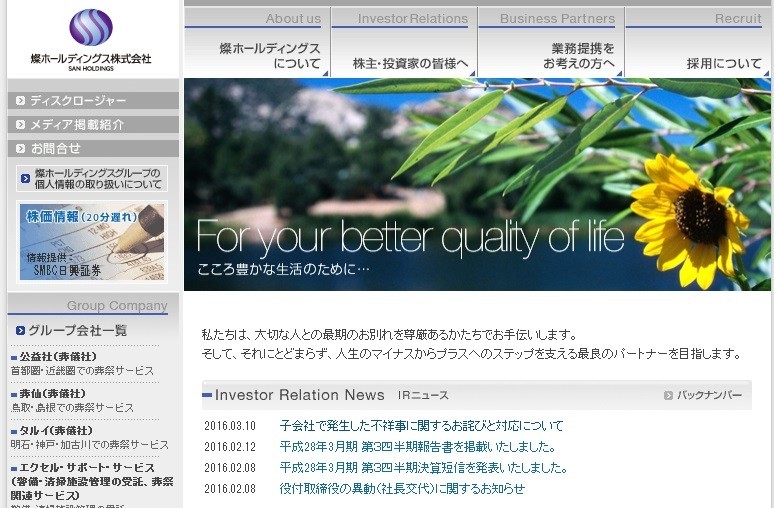Open the 葬仙(葬儀社) link
774x508 pixels.
click(x=52, y=393)
